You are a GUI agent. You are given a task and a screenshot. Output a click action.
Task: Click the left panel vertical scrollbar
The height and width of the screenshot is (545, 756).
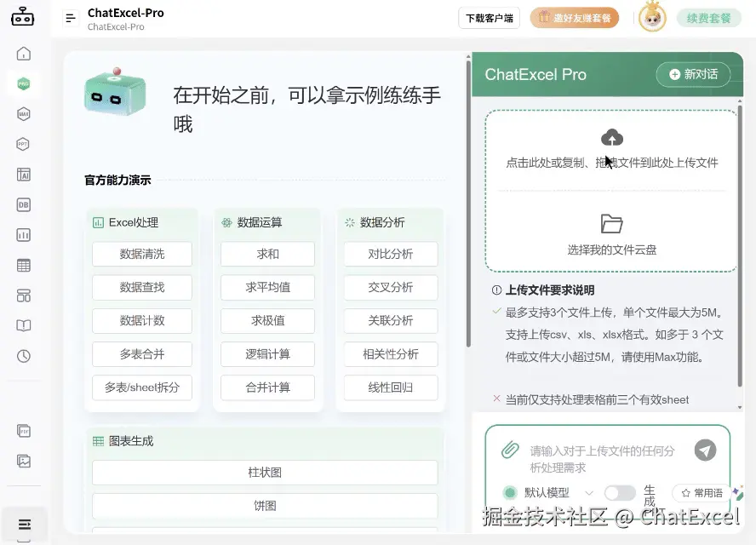pos(468,203)
